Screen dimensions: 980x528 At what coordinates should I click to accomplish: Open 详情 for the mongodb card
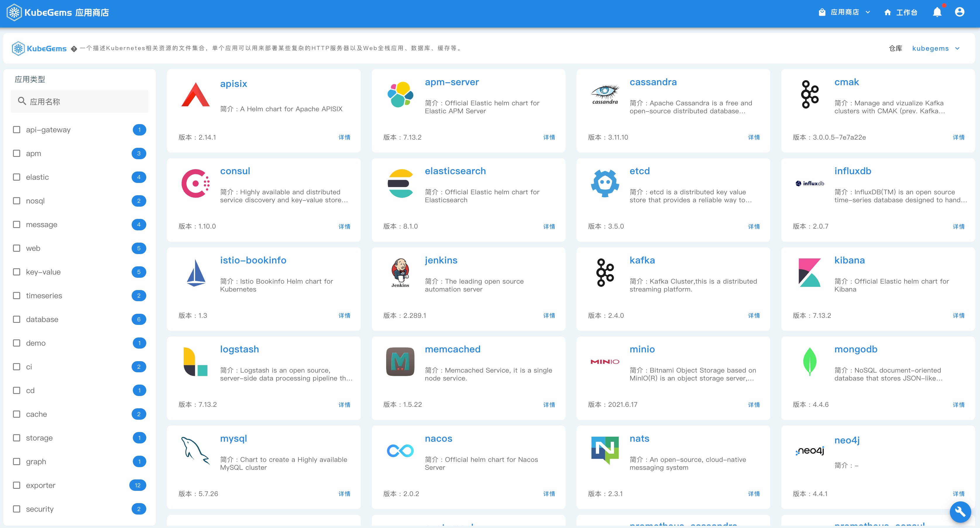pyautogui.click(x=958, y=405)
